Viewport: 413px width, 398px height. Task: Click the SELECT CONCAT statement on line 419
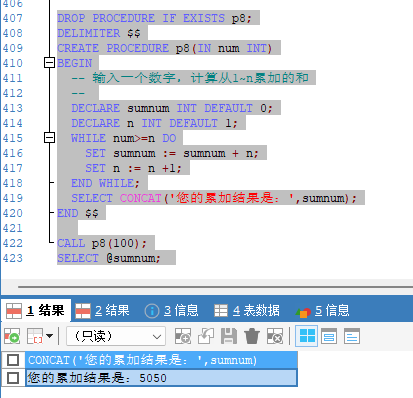214,198
